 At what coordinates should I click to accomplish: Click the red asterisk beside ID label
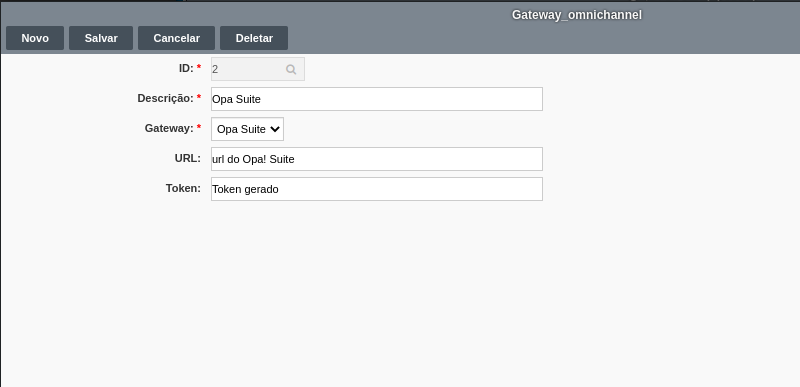click(x=199, y=67)
